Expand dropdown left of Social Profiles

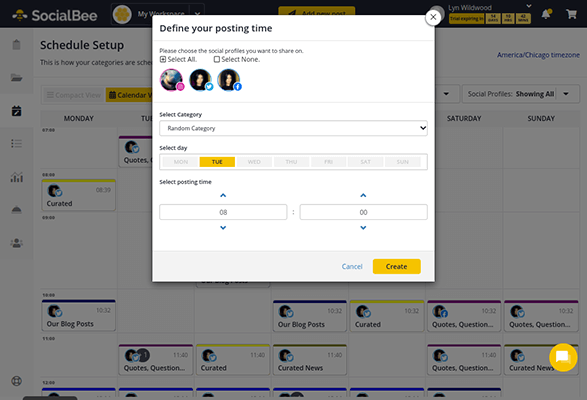(446, 94)
